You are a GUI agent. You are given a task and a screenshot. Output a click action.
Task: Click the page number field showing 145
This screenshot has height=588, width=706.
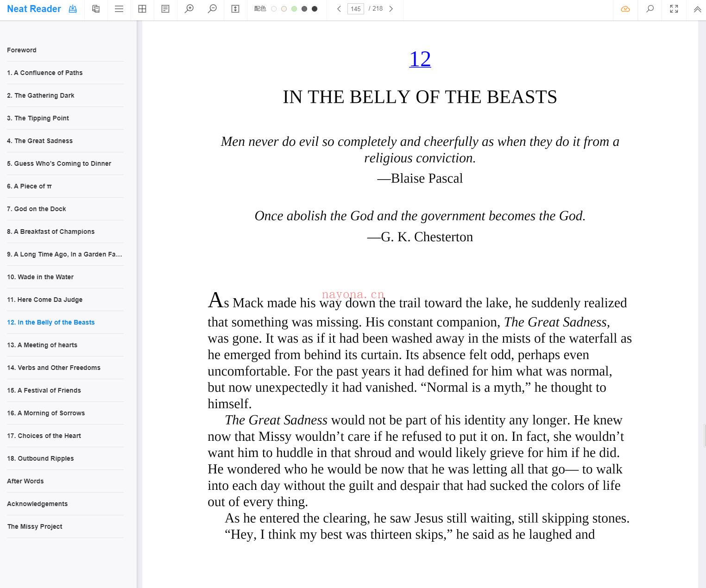point(356,9)
